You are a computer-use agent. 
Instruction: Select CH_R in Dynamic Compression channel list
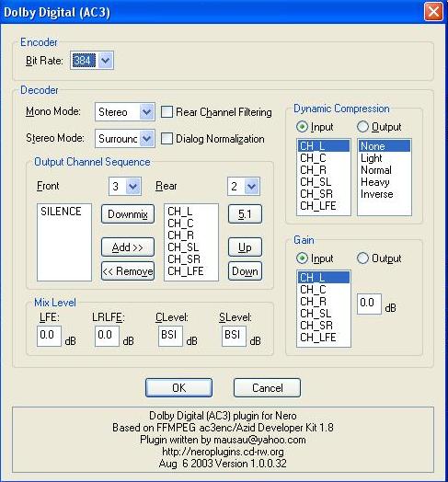[324, 170]
